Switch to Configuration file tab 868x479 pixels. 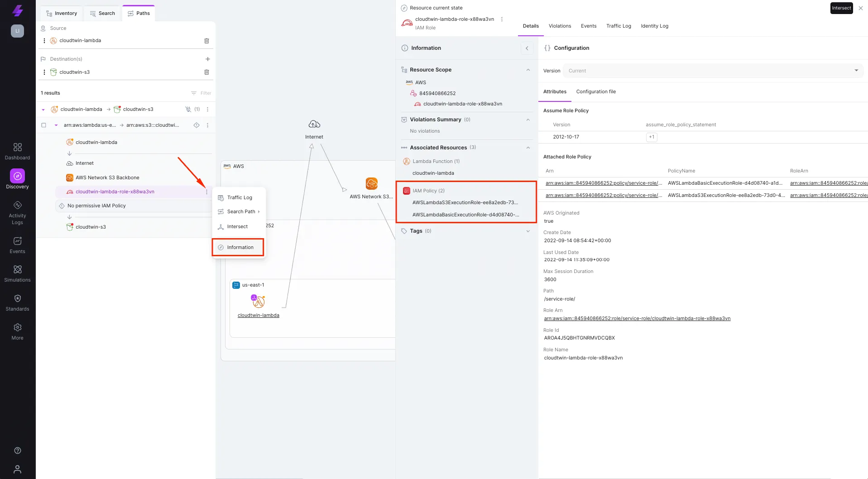596,91
